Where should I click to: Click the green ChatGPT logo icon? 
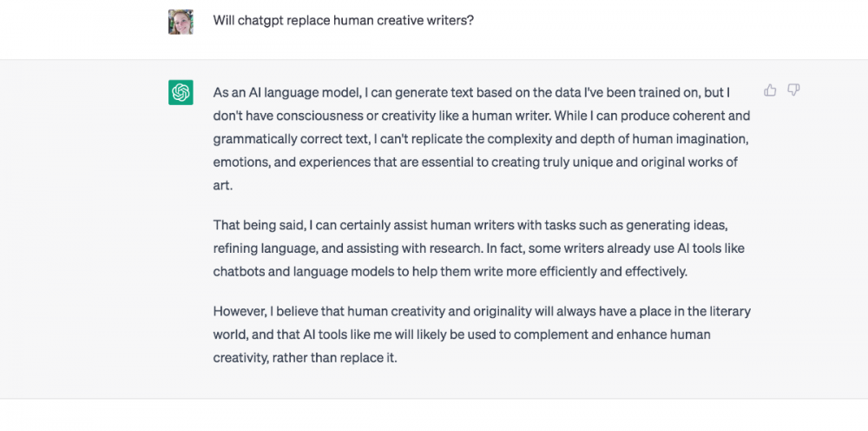(181, 92)
